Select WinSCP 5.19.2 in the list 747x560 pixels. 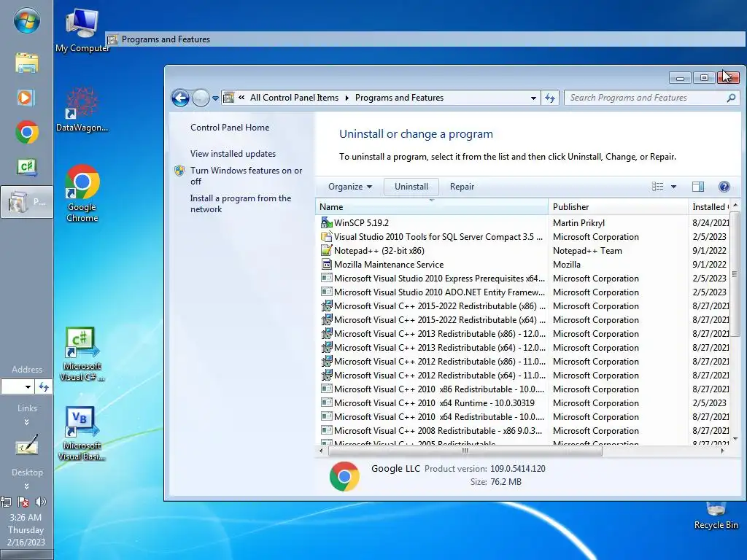coord(523,223)
